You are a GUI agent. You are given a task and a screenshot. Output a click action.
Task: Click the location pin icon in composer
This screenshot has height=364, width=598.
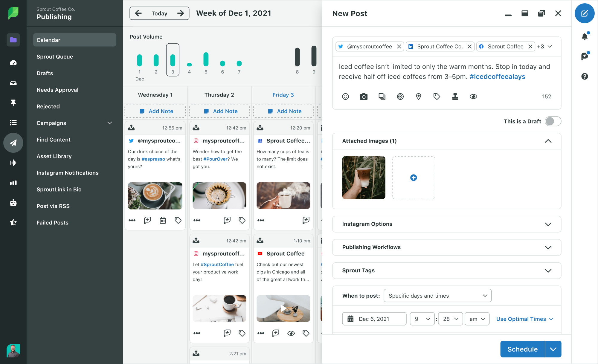419,97
